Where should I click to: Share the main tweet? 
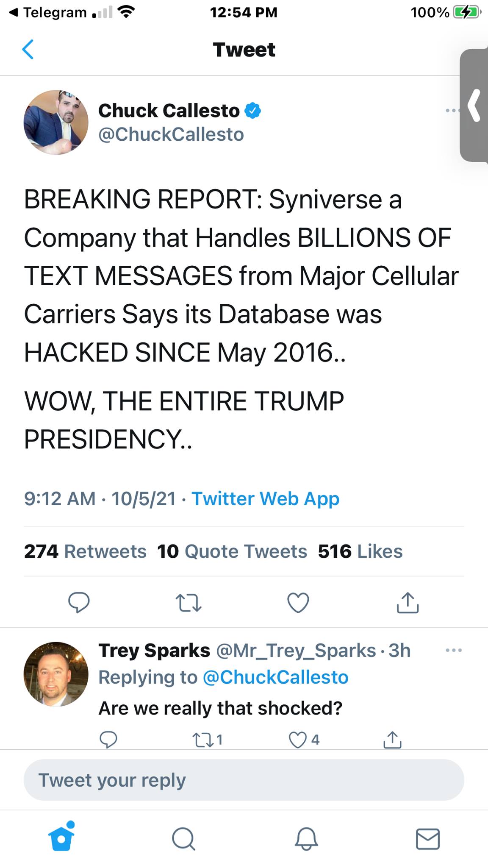[x=408, y=602]
